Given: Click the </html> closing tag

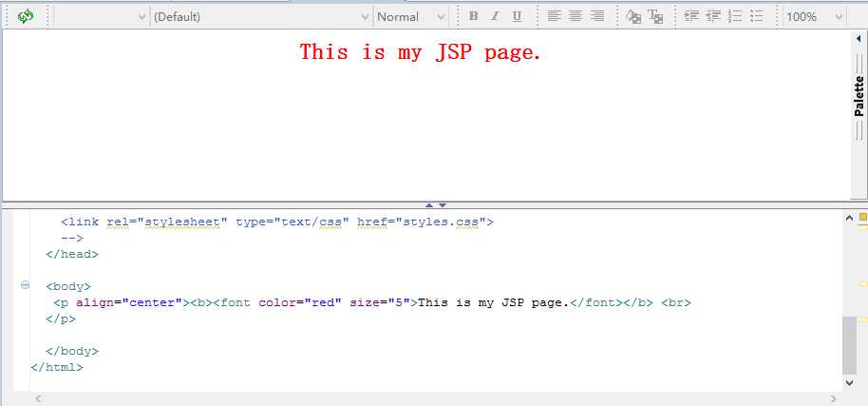Looking at the screenshot, I should 57,367.
